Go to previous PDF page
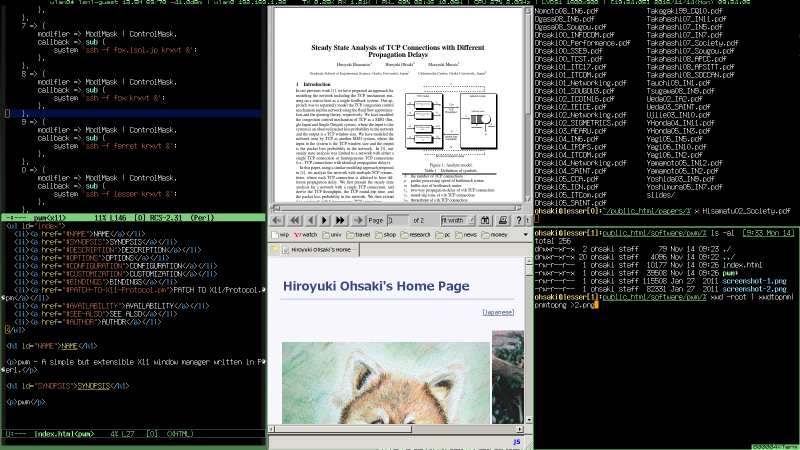Viewport: 800px width, 450px height. (x=310, y=220)
